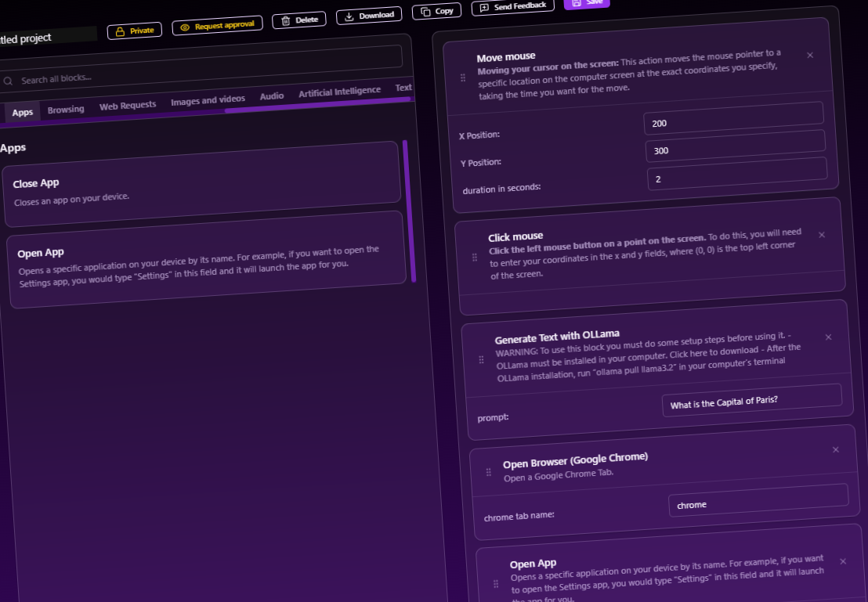Click drag handle of Click mouse block

[475, 258]
